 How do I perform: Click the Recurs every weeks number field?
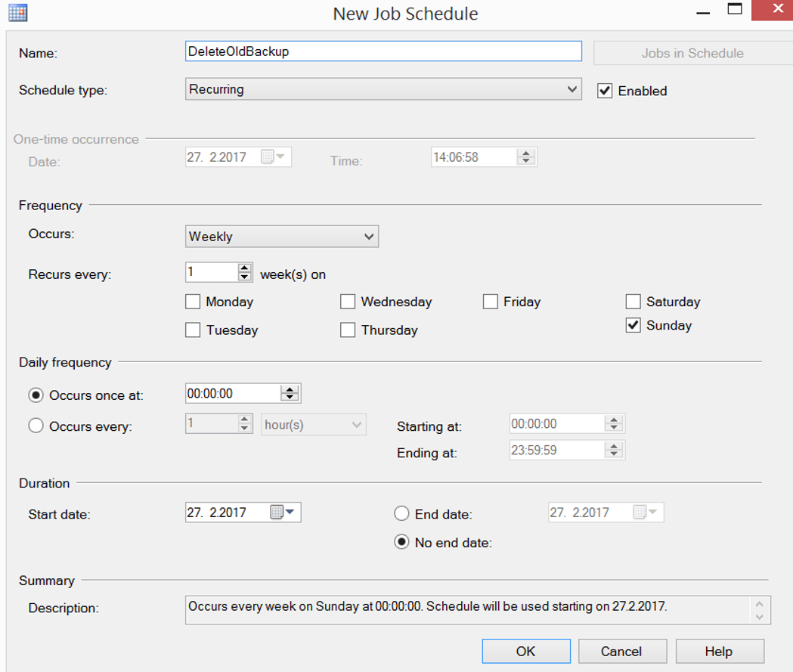[x=212, y=273]
